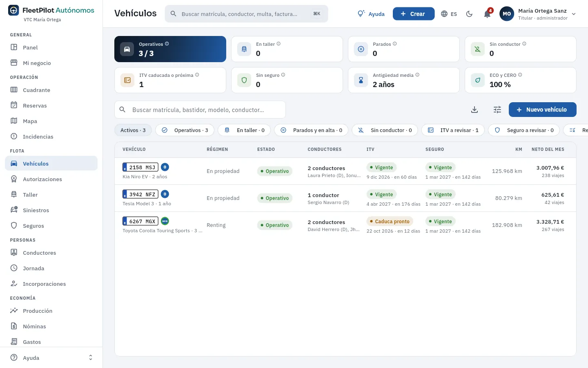The image size is (588, 368).
Task: Open the column filter settings icon
Action: (497, 110)
